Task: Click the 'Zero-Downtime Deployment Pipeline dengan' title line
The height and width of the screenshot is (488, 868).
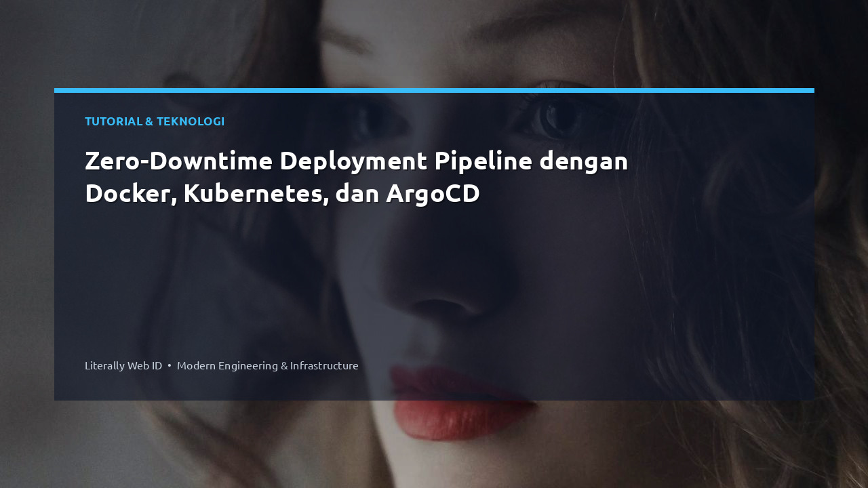Action: [x=357, y=161]
